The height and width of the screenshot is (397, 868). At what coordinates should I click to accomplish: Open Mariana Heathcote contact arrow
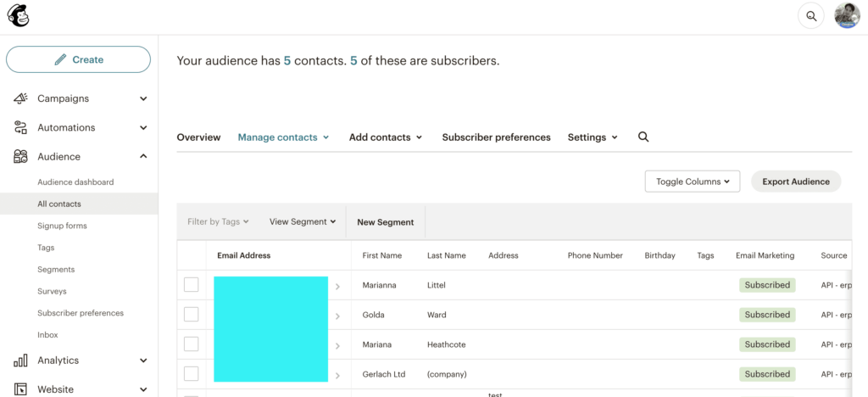(x=337, y=345)
